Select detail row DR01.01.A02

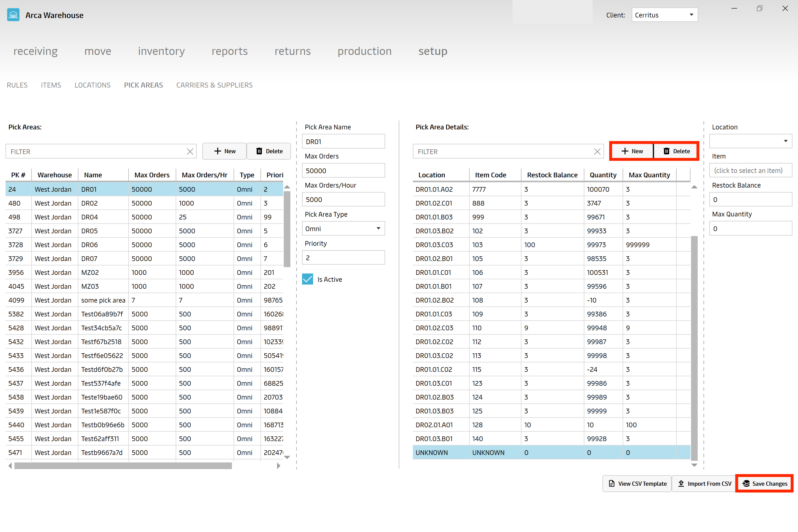tap(551, 189)
